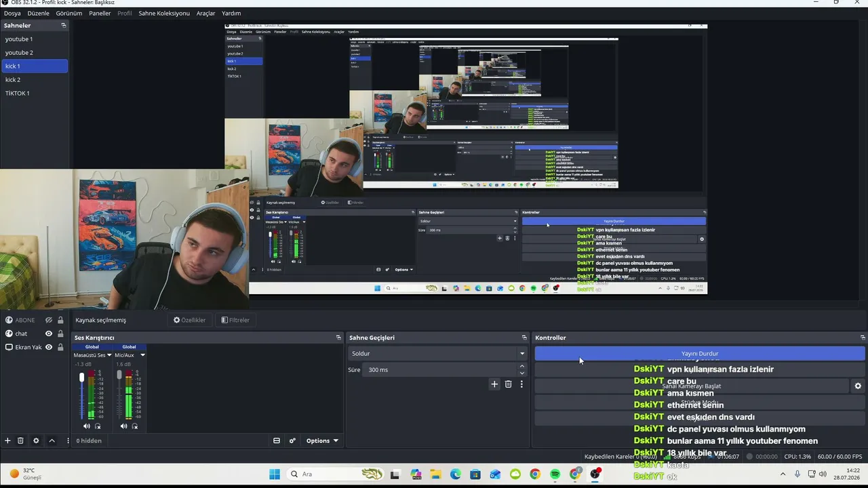Open Microsoft Store from the taskbar
The height and width of the screenshot is (488, 868).
click(x=475, y=474)
